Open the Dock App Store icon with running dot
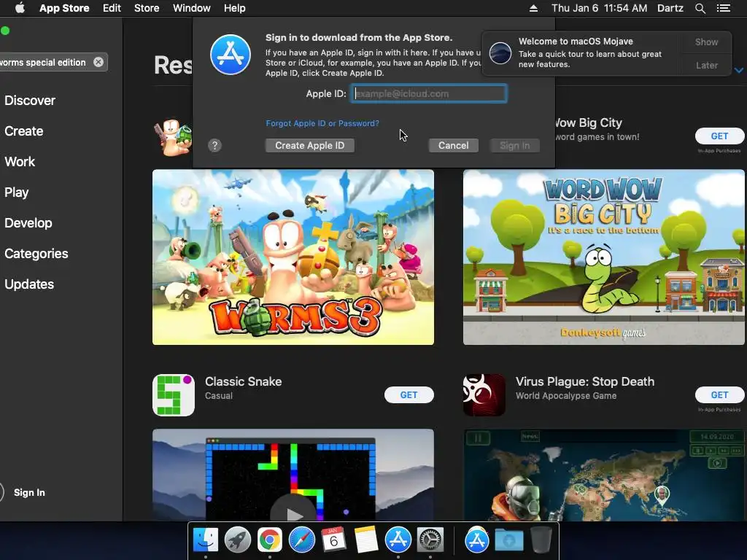This screenshot has width=747, height=560. coord(398,540)
